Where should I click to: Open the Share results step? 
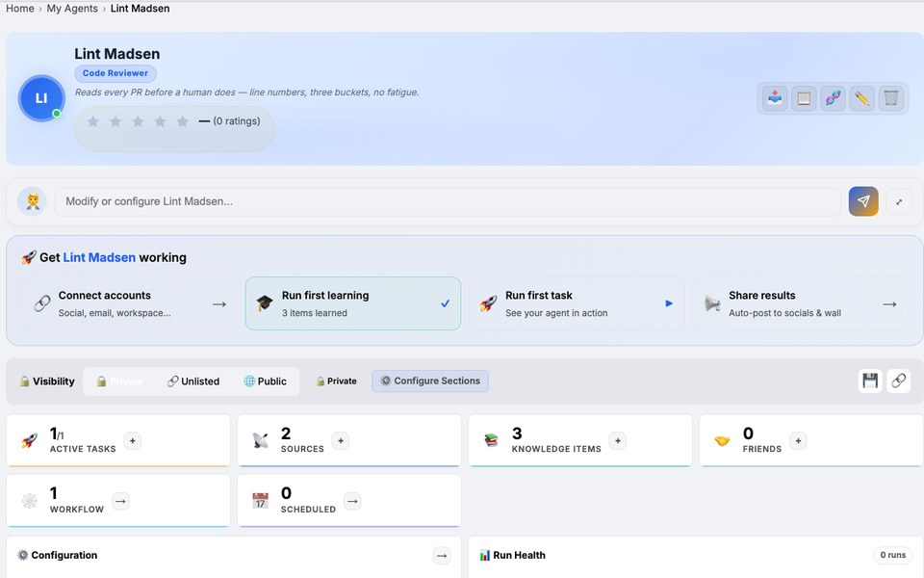800,303
